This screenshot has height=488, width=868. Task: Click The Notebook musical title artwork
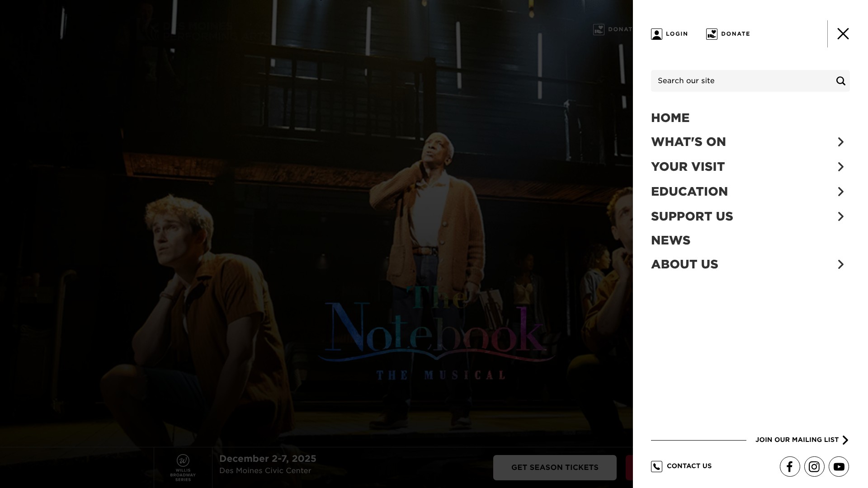click(437, 332)
